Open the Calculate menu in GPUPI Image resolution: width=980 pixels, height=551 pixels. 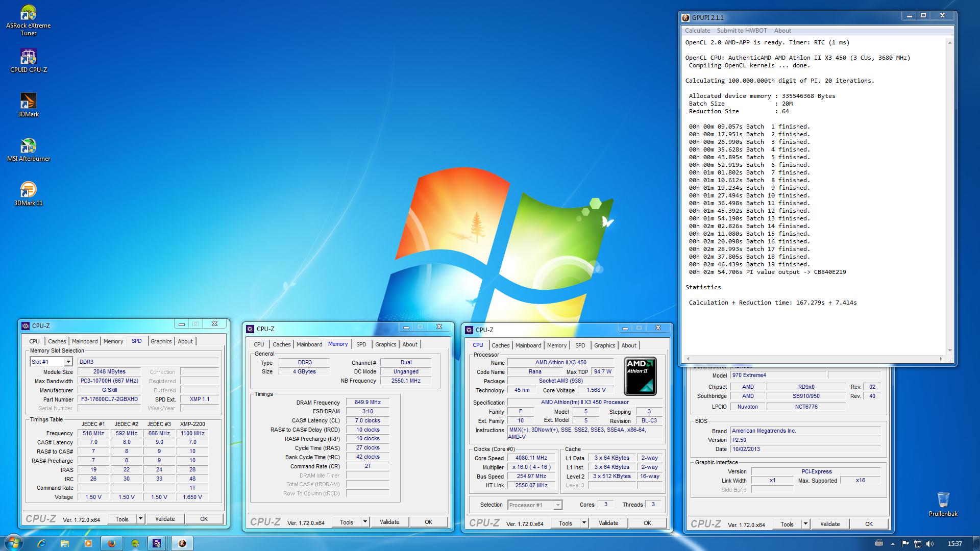(697, 31)
